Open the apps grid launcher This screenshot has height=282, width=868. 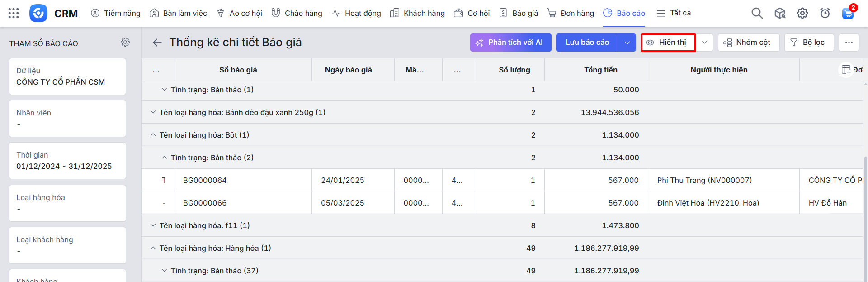point(14,13)
